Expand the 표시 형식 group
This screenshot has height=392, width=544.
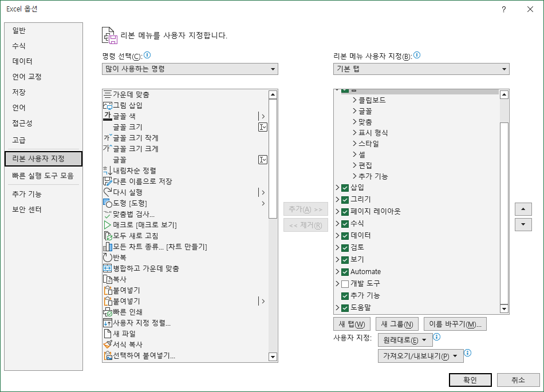tap(354, 133)
